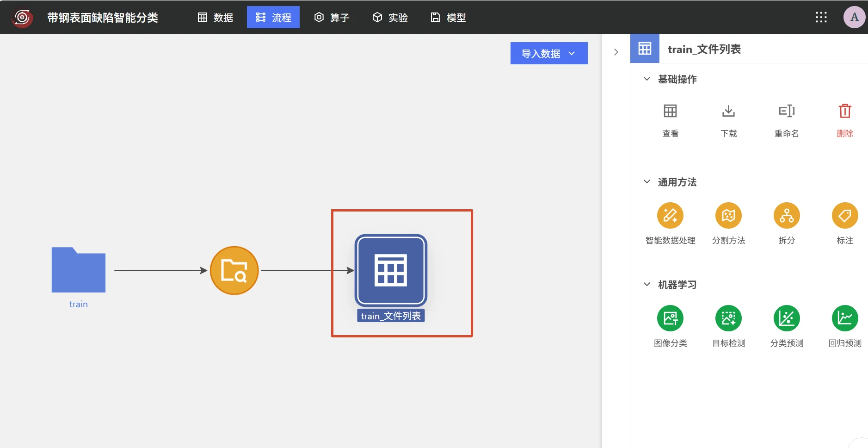Click the orange folder-search operator node
Screen dimensions: 868x448
[x=234, y=270]
